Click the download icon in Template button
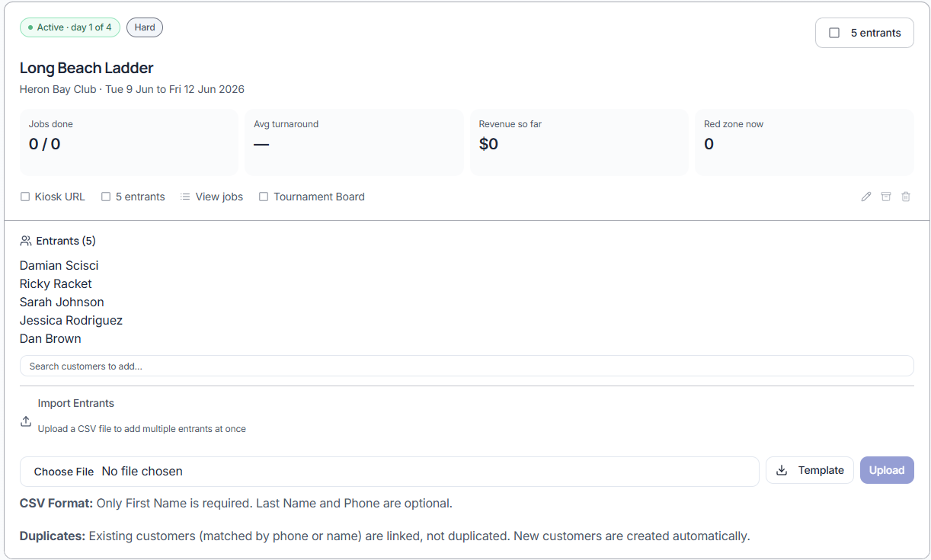The width and height of the screenshot is (931, 560). coord(782,470)
